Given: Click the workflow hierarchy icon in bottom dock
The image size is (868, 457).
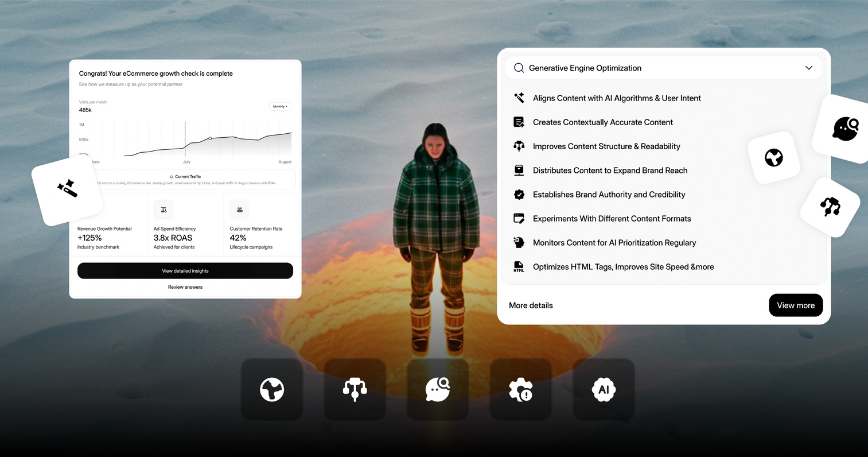Looking at the screenshot, I should [x=355, y=390].
